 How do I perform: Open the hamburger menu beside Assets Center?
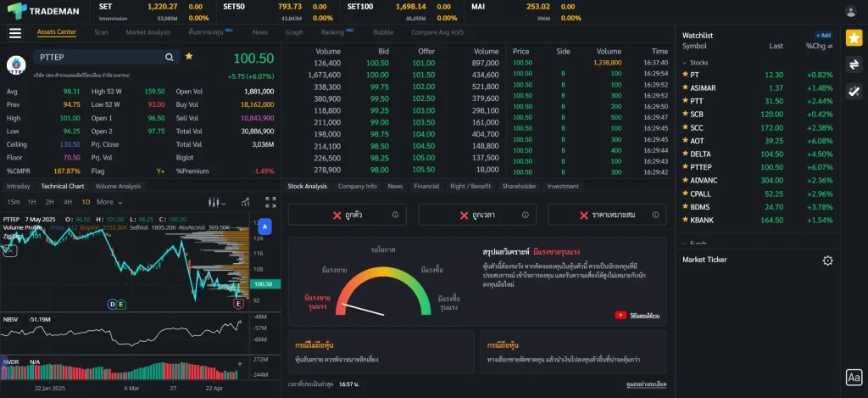click(x=14, y=33)
